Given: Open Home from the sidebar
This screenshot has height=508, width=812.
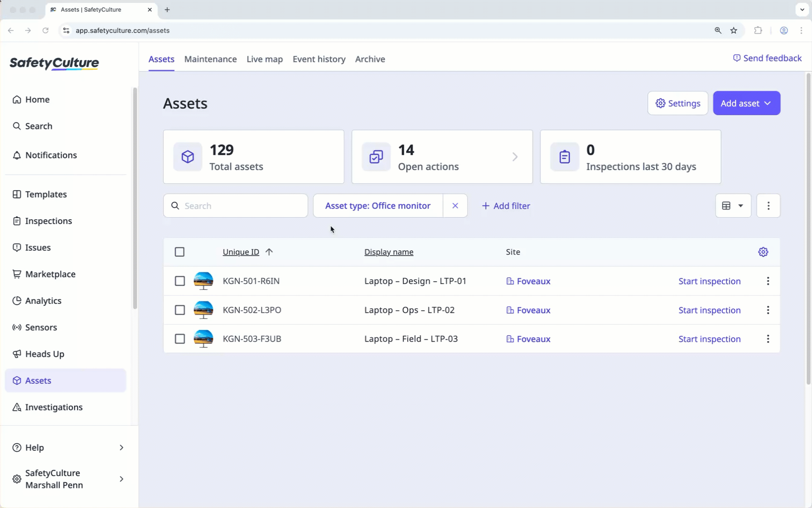Looking at the screenshot, I should pos(31,99).
